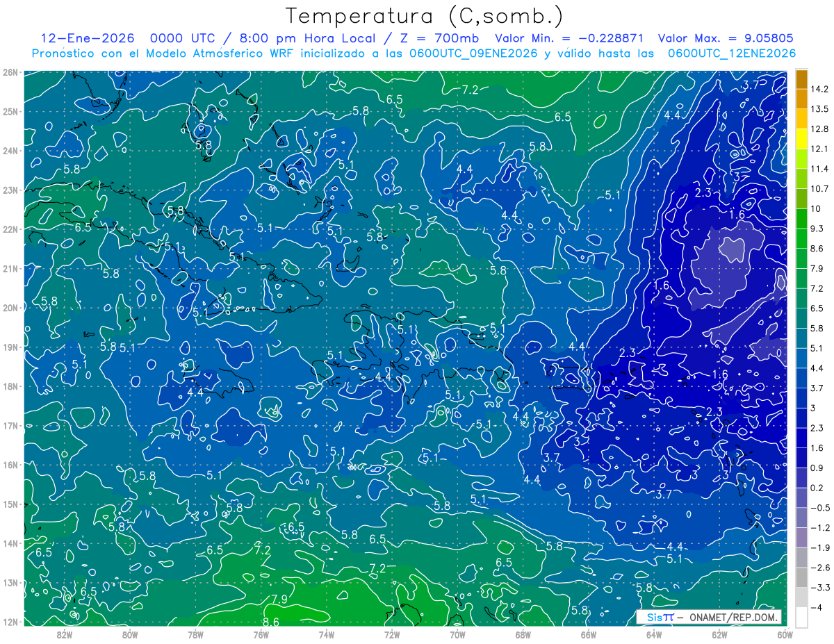Click the legend value 0.2 on color scale
This screenshot has width=834, height=644.
tap(819, 488)
